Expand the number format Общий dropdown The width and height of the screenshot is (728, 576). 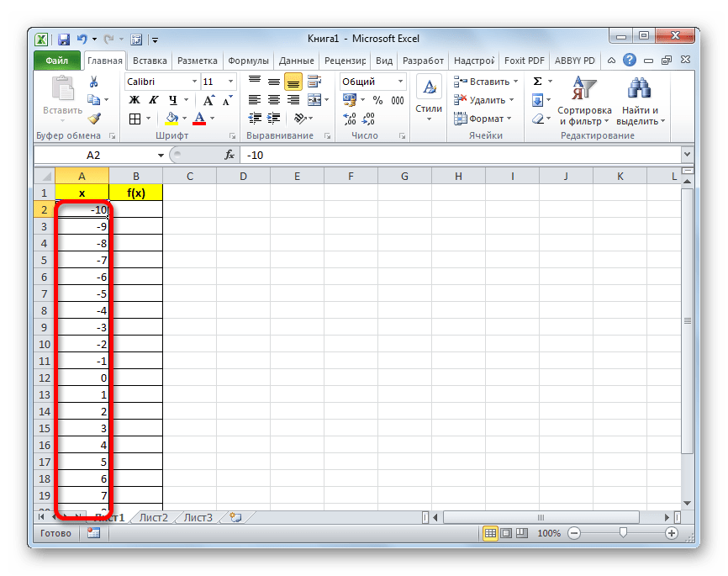400,82
